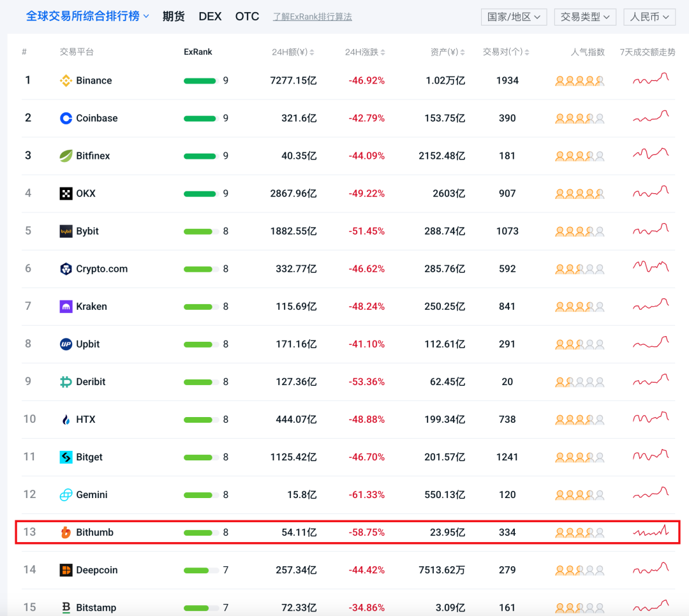Click Bitget trading pairs 1241
The image size is (689, 616).
pos(507,457)
